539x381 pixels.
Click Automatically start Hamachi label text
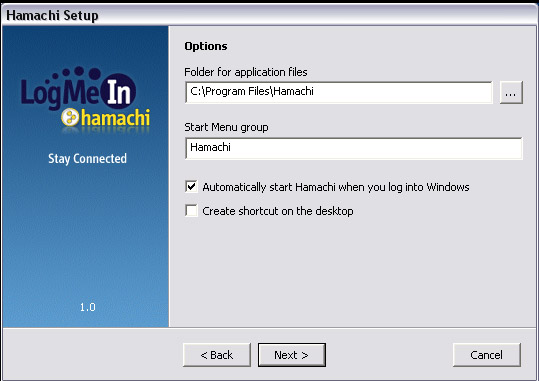pos(336,187)
